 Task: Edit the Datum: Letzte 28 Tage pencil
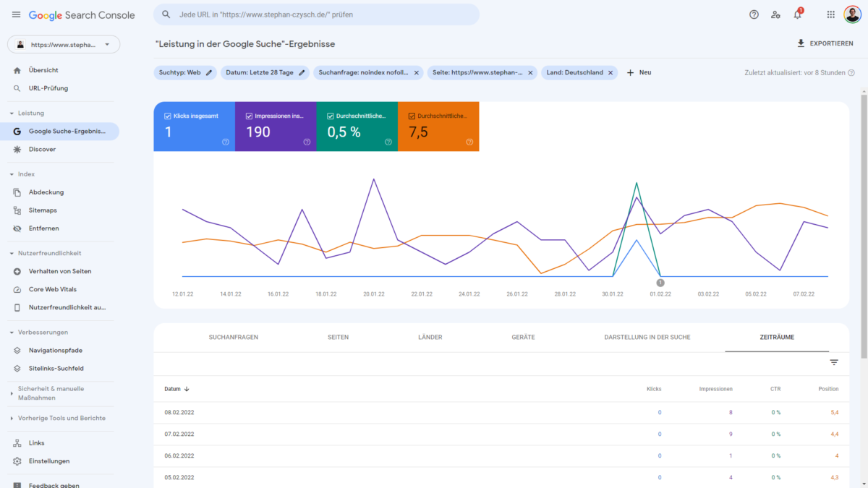click(x=302, y=72)
